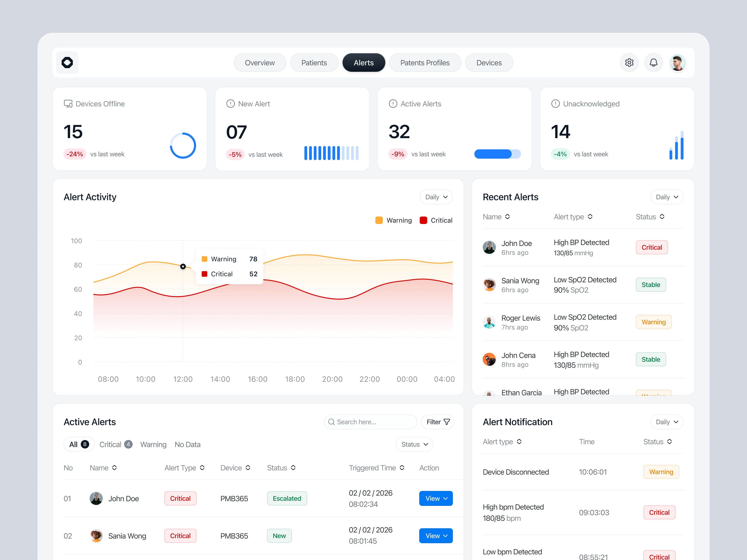This screenshot has width=747, height=560.
Task: Click the Active Alerts progress bar
Action: pos(497,154)
